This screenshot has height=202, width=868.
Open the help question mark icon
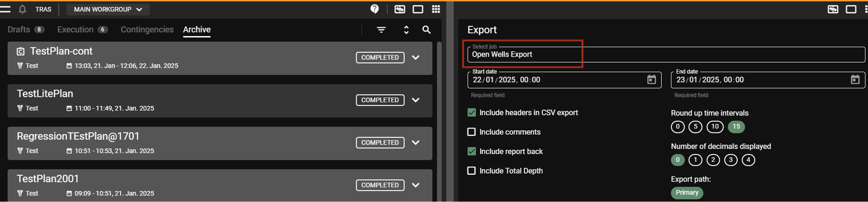(374, 9)
